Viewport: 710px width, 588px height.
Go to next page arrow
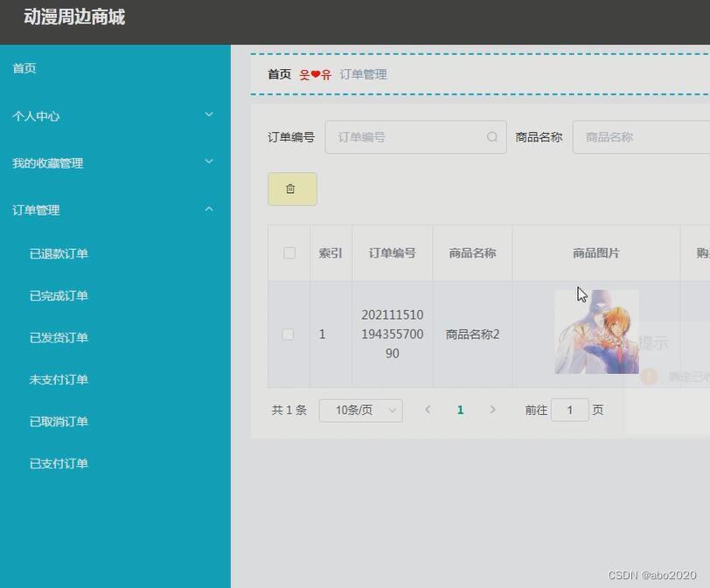tap(492, 410)
